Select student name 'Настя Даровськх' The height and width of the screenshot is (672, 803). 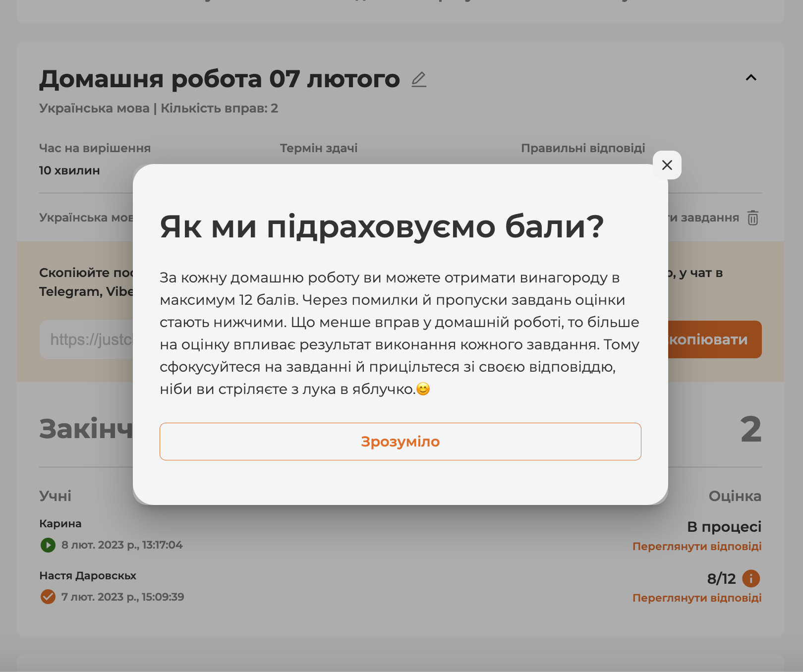coord(88,575)
